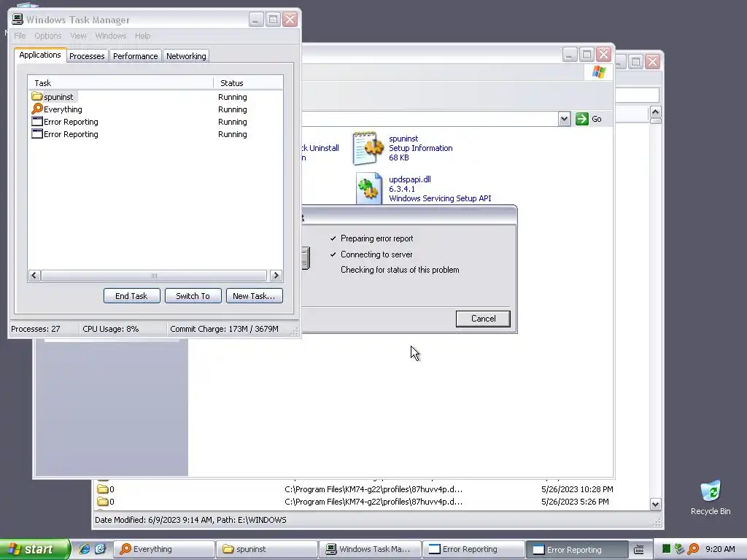This screenshot has width=747, height=560.
Task: Sort by the Task column header
Action: point(120,83)
